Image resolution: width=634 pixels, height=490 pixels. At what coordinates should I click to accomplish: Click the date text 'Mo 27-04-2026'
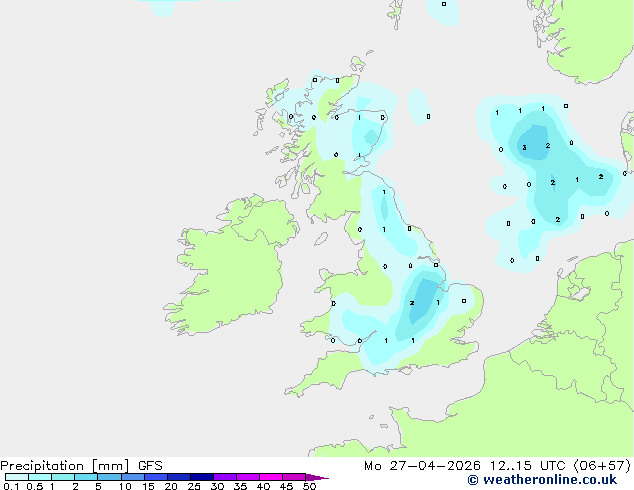pos(422,466)
